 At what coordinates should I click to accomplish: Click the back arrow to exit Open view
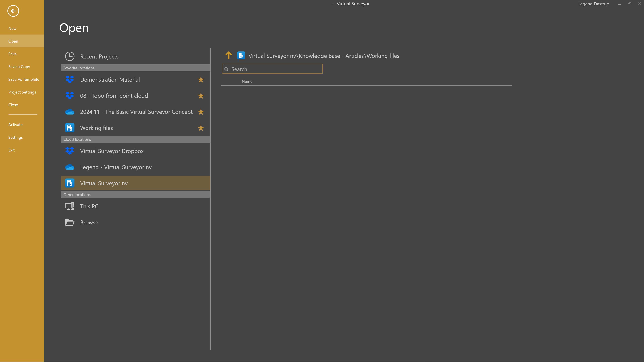click(13, 11)
